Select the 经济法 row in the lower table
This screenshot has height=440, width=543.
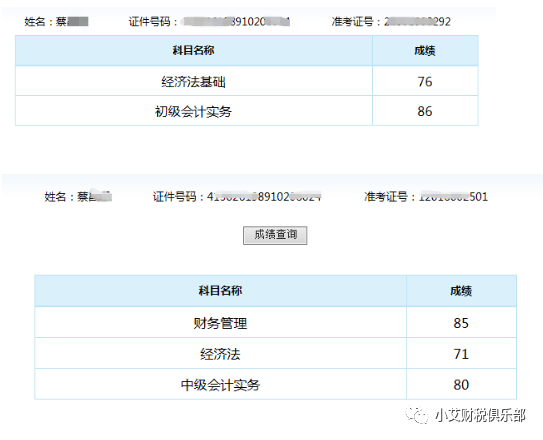[275, 353]
